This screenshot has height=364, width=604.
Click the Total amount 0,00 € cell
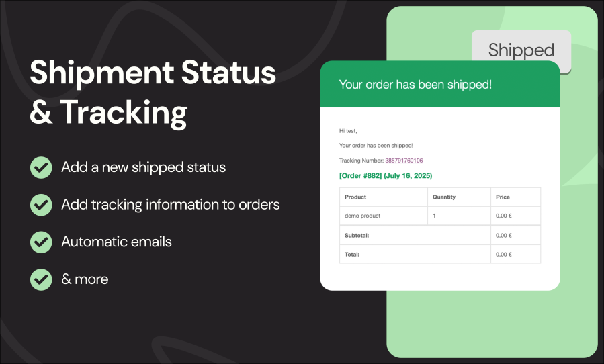(x=515, y=255)
